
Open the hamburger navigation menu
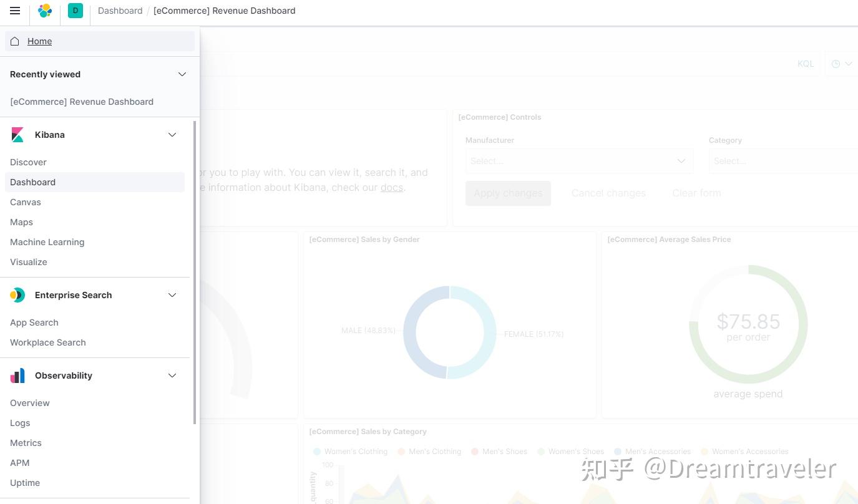pos(15,11)
